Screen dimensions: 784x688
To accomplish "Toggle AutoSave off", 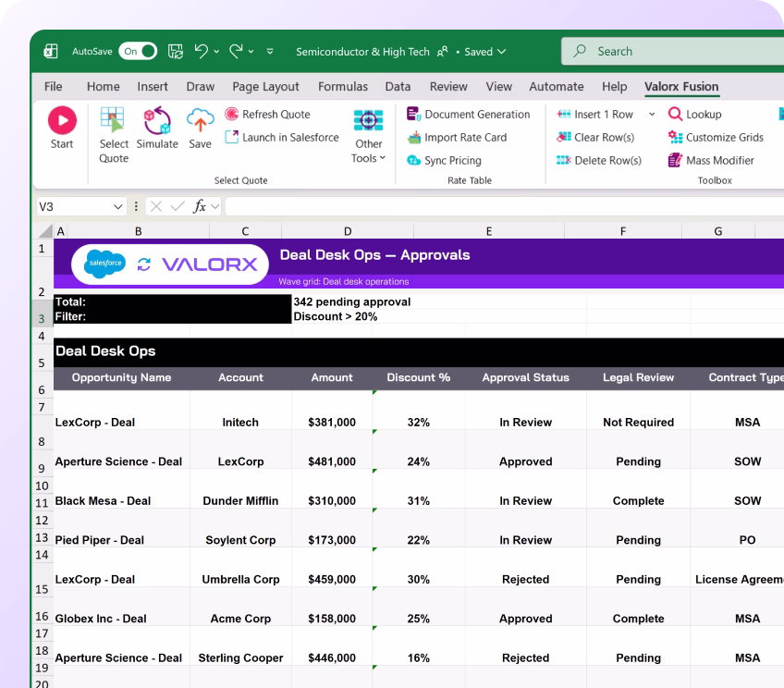I will (138, 51).
